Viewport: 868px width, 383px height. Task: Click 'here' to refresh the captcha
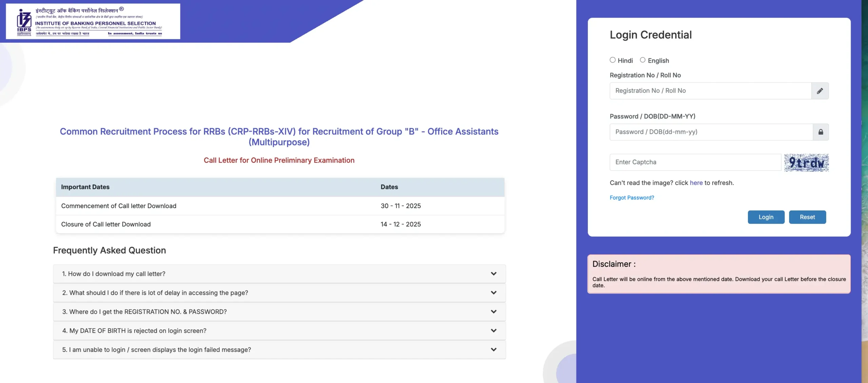pos(697,183)
